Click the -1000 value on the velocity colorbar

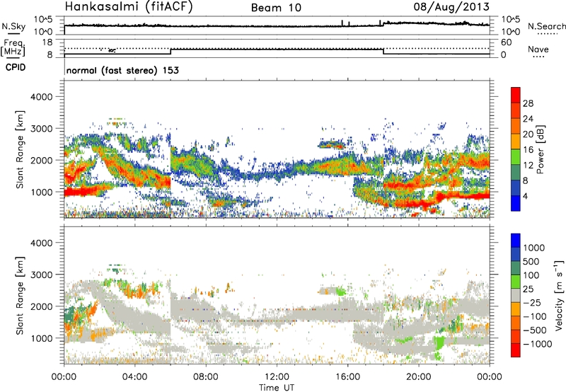[x=538, y=344]
